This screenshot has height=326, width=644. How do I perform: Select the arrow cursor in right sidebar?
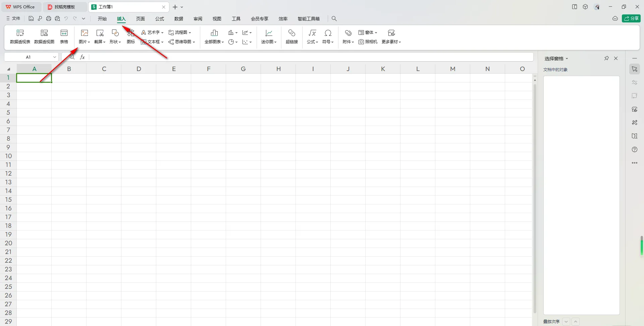pyautogui.click(x=635, y=69)
